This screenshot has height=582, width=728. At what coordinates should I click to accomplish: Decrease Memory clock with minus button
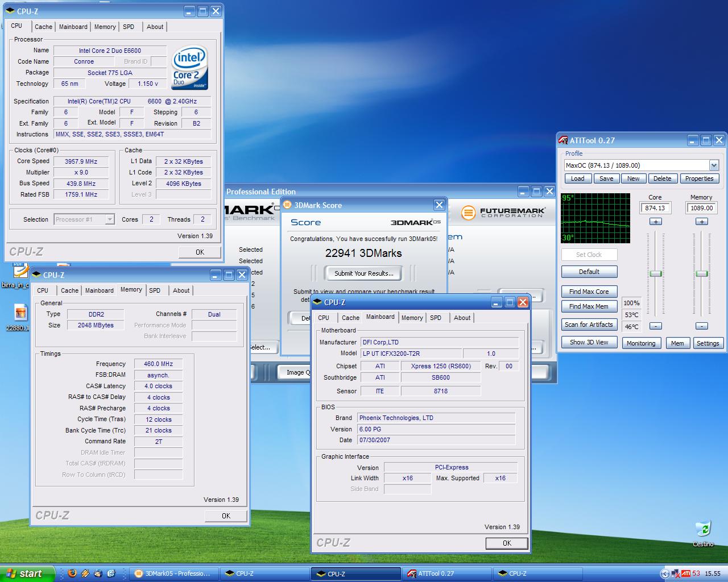click(701, 326)
